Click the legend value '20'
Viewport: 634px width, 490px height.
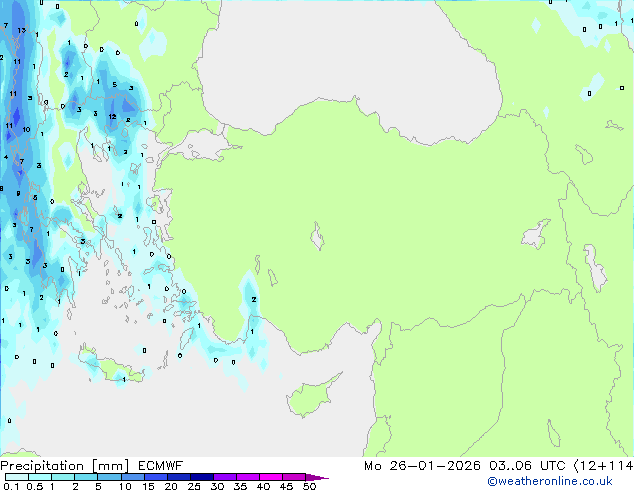tap(171, 486)
